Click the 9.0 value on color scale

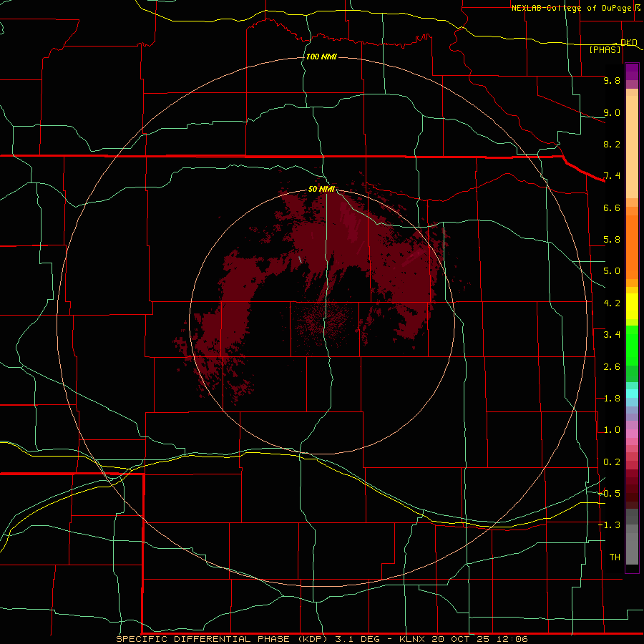(612, 112)
